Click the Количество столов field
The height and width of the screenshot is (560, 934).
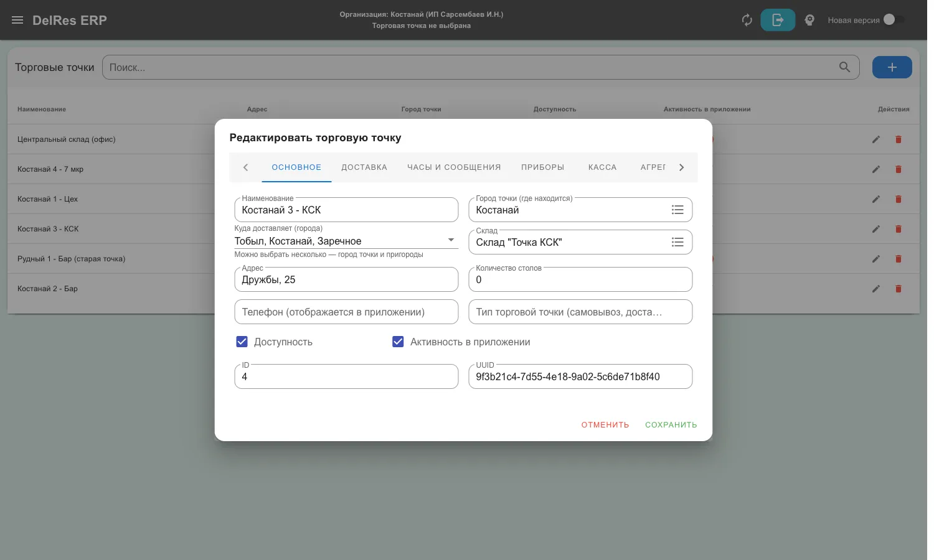pos(580,279)
